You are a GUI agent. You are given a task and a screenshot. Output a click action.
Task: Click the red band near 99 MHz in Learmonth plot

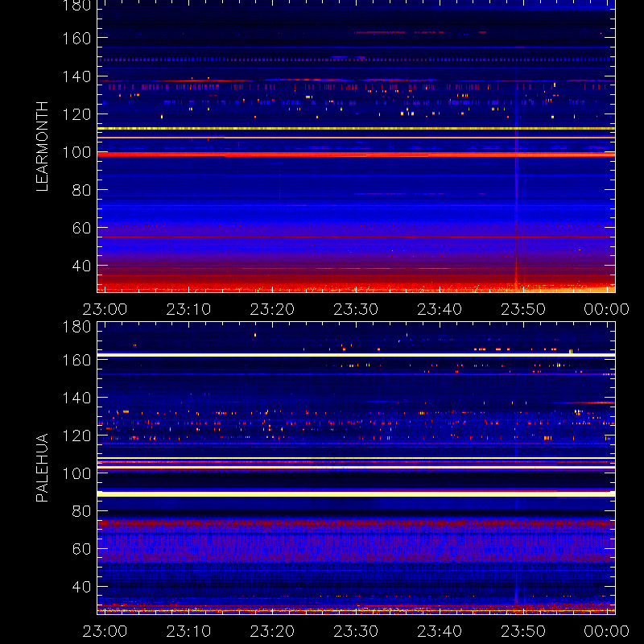pyautogui.click(x=356, y=155)
